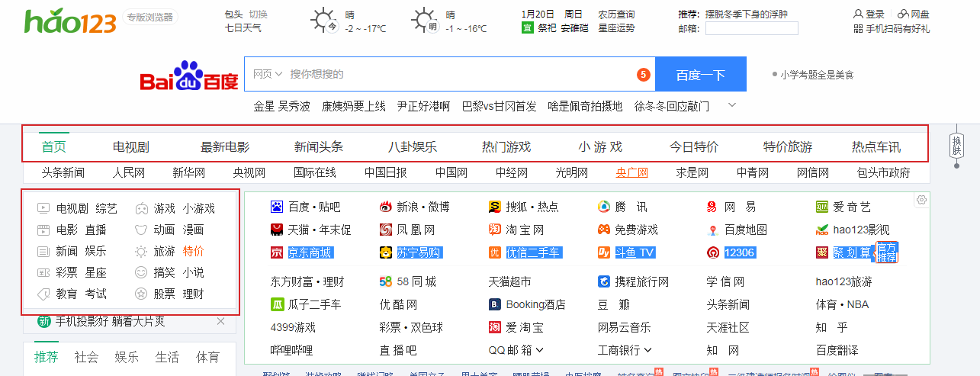Click the 网盘 cloud icon
Image resolution: width=980 pixels, height=376 pixels.
tap(904, 14)
